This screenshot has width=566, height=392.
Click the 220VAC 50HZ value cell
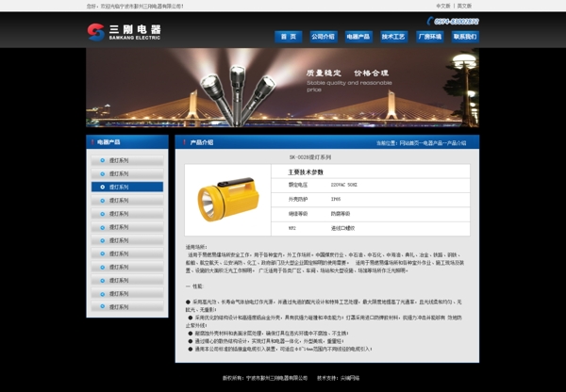[344, 185]
